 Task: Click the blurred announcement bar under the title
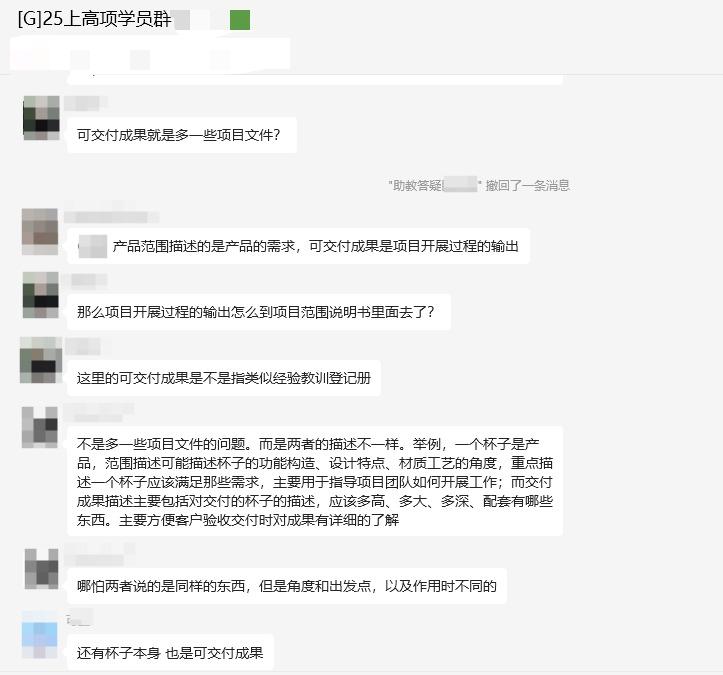[x=150, y=54]
